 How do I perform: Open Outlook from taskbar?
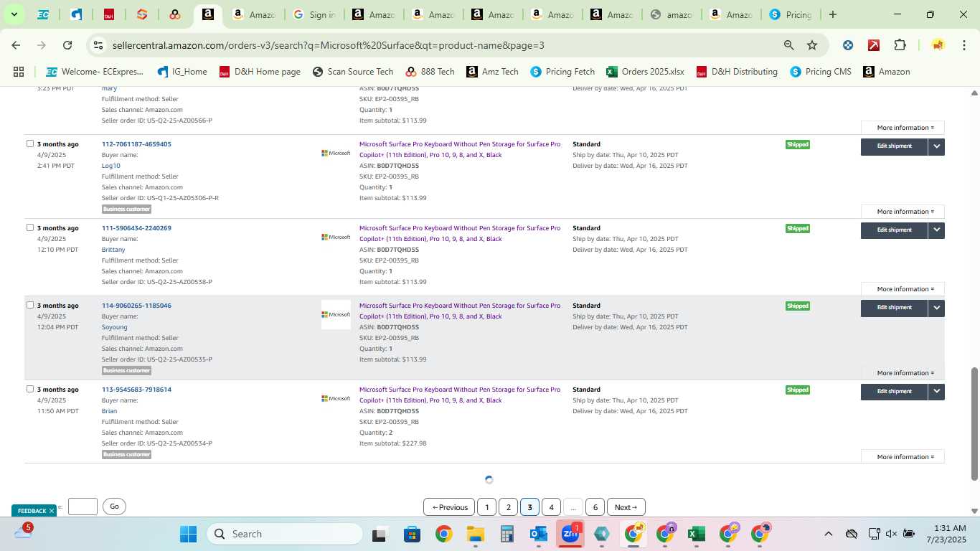[x=538, y=534]
